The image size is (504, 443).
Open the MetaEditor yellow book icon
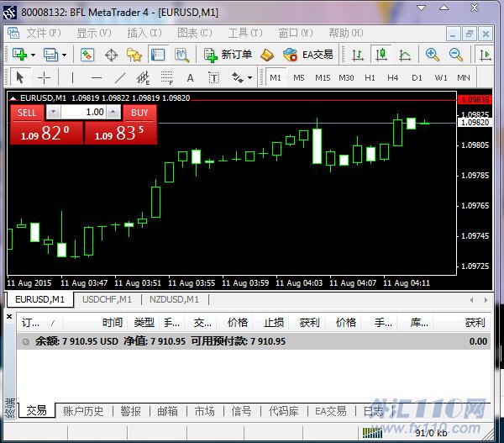[267, 55]
